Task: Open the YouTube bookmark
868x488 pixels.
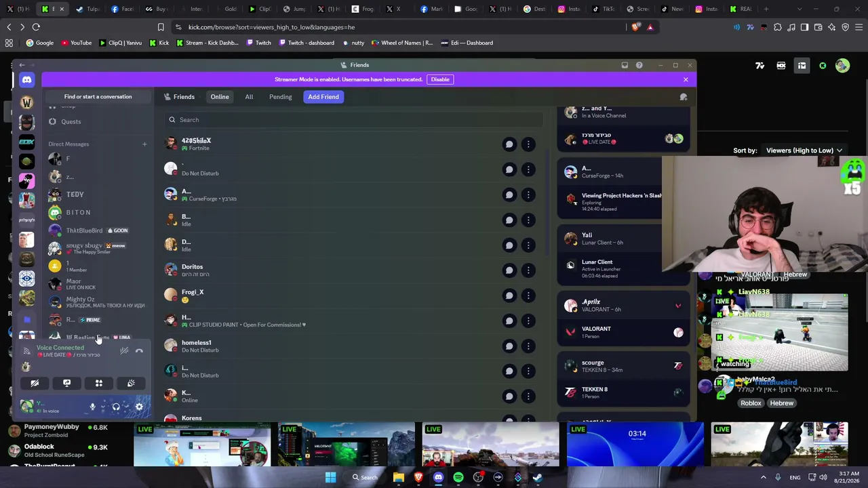Action: point(77,43)
